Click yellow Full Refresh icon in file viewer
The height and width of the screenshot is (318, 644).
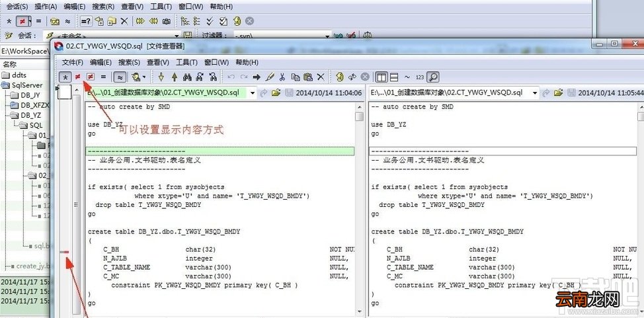pyautogui.click(x=339, y=77)
